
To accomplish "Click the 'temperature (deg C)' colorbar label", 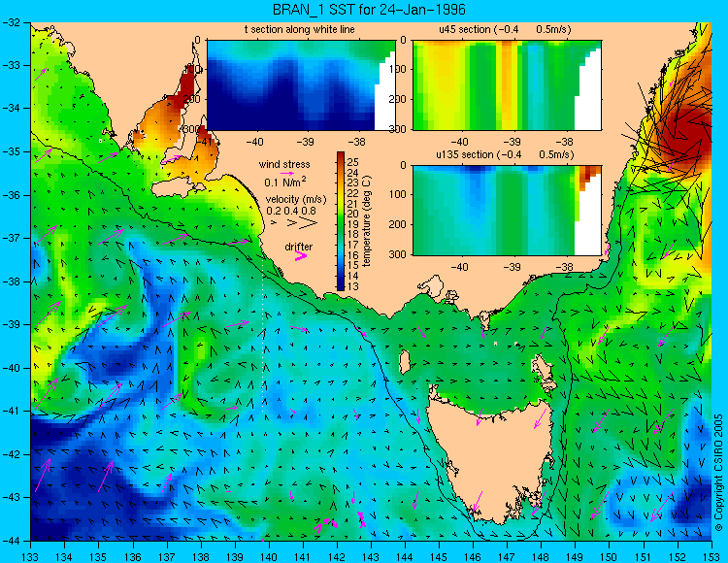I will 367,221.
